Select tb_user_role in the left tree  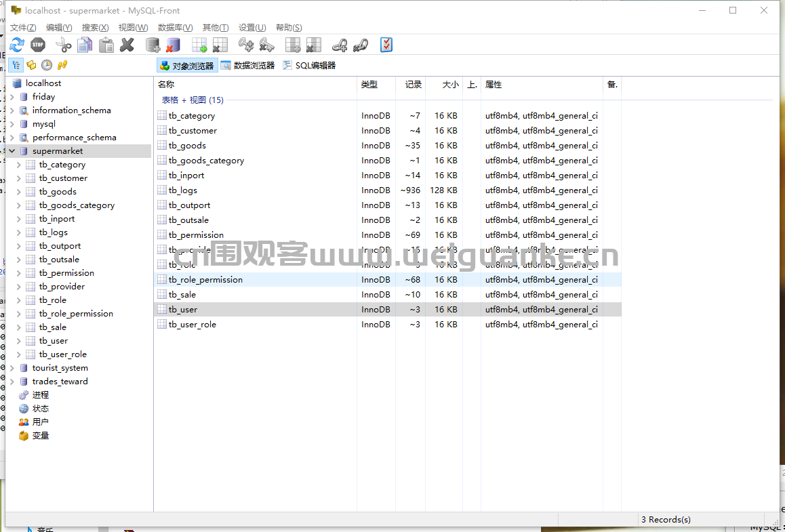(62, 354)
